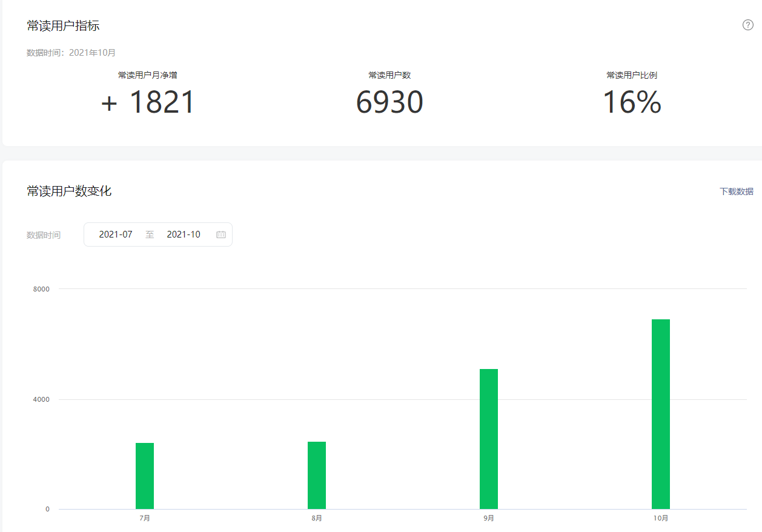Click the 9月 green bar
Viewport: 762px width, 532px height.
(x=489, y=439)
